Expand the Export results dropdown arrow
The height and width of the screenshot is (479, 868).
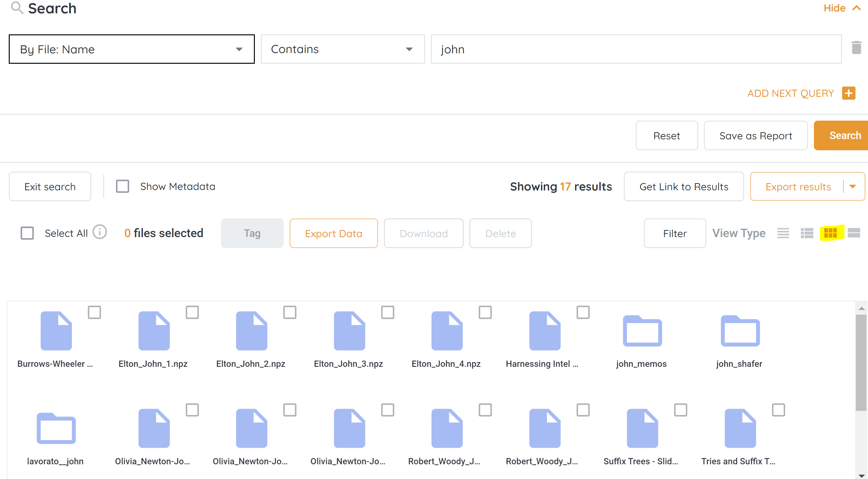tap(853, 187)
